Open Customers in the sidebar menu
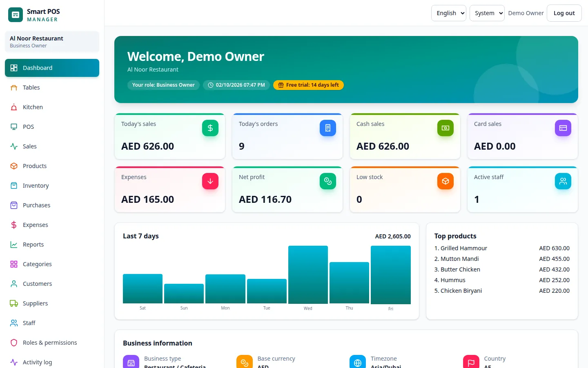This screenshot has height=368, width=588. coord(52,284)
